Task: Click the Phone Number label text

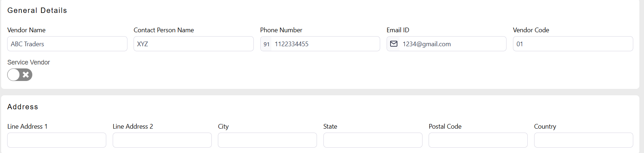Action: pyautogui.click(x=281, y=30)
